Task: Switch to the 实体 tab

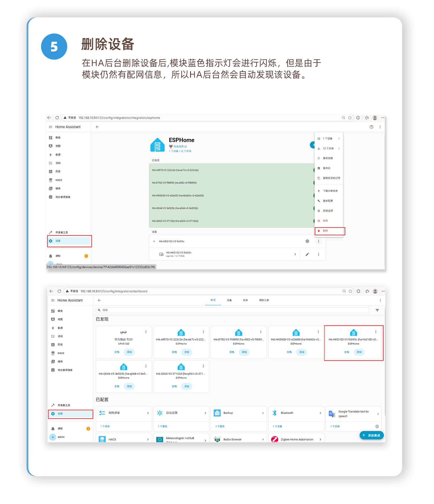Action: pos(245,300)
